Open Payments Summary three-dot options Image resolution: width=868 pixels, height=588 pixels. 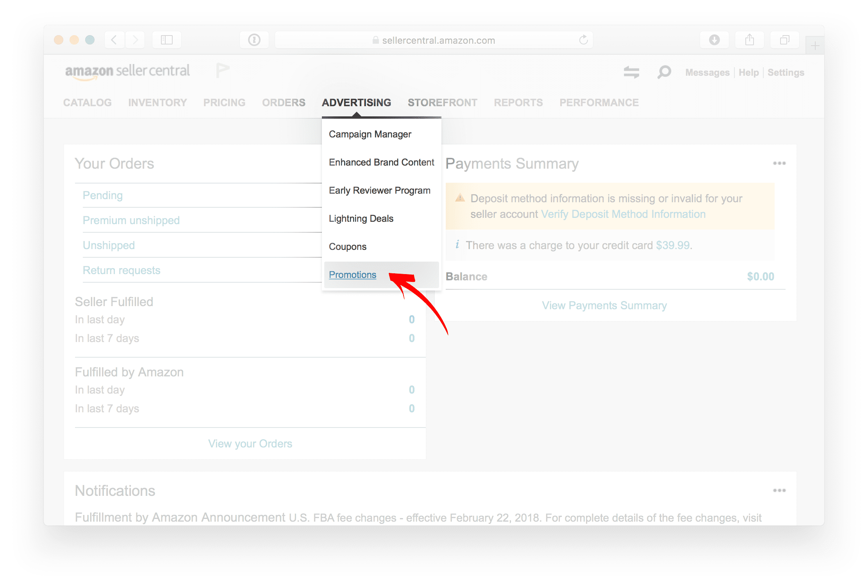[x=779, y=163]
